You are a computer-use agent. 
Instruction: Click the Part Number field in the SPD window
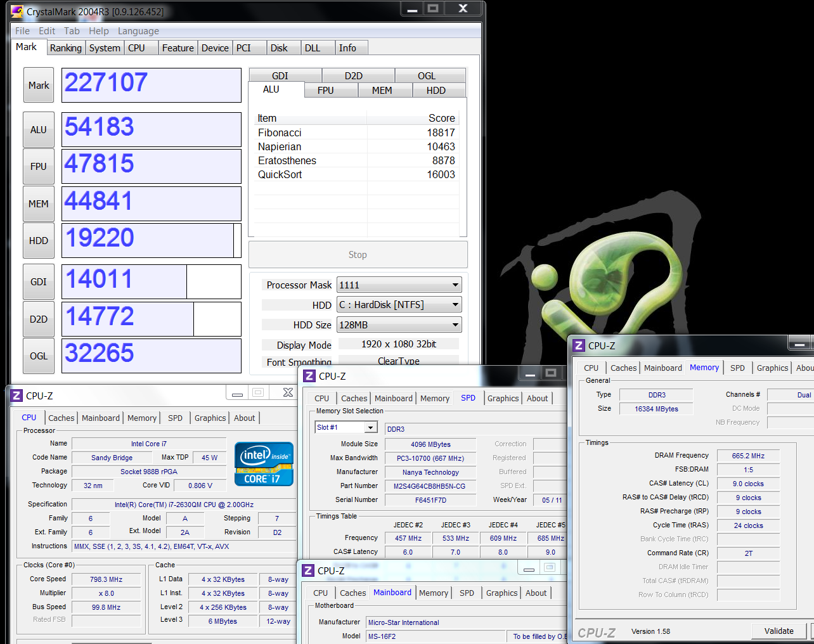pyautogui.click(x=429, y=486)
